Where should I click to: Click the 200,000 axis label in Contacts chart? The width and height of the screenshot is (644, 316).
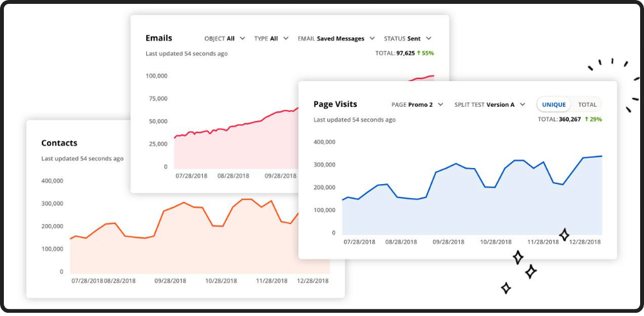point(52,226)
